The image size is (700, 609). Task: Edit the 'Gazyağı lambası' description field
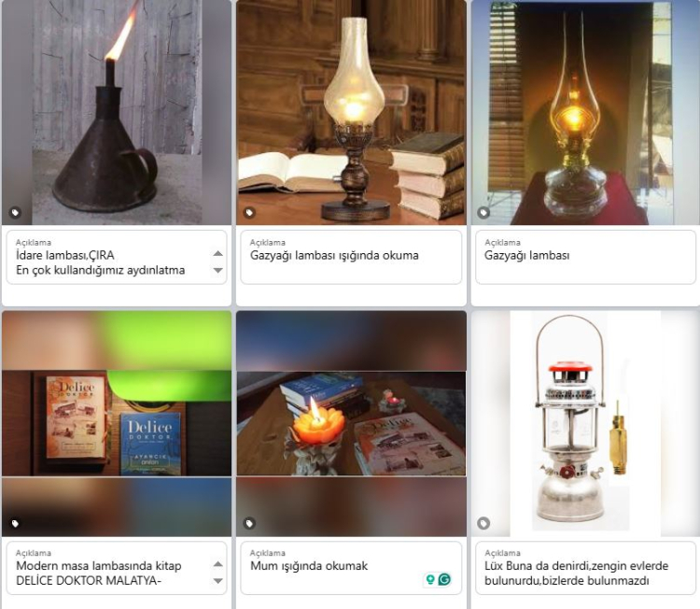pos(585,257)
